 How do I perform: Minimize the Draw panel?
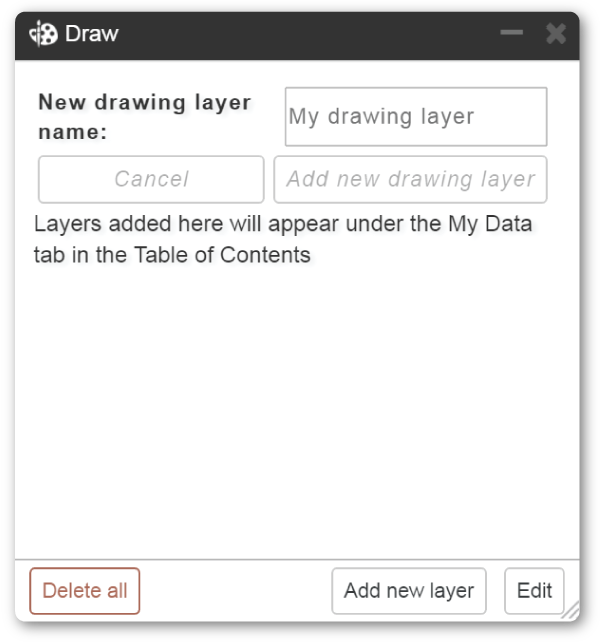pyautogui.click(x=512, y=32)
